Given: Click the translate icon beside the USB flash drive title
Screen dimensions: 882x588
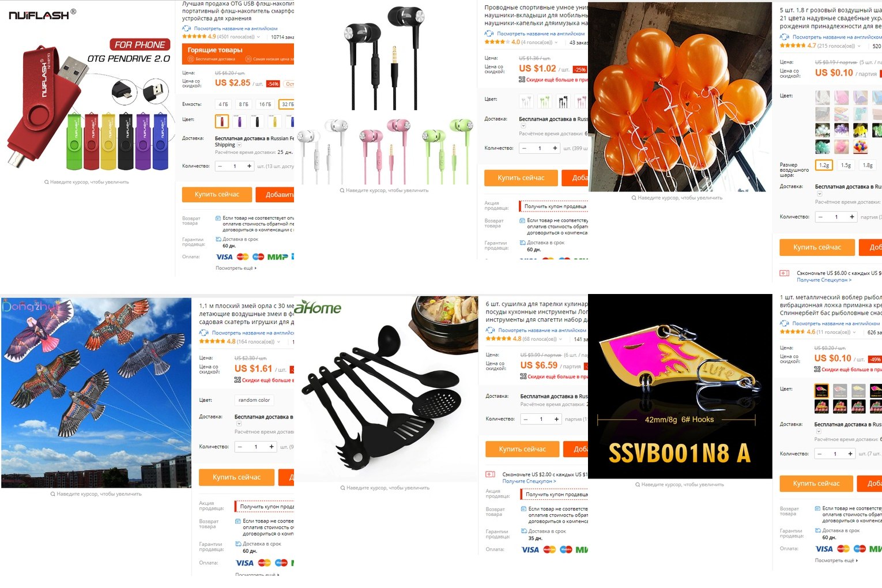Looking at the screenshot, I should 186,28.
